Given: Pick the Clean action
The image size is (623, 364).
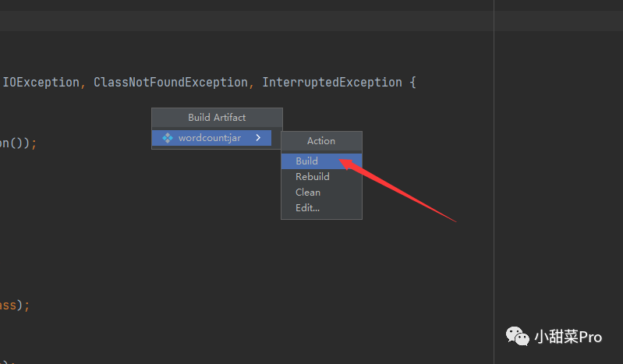Looking at the screenshot, I should coord(307,193).
